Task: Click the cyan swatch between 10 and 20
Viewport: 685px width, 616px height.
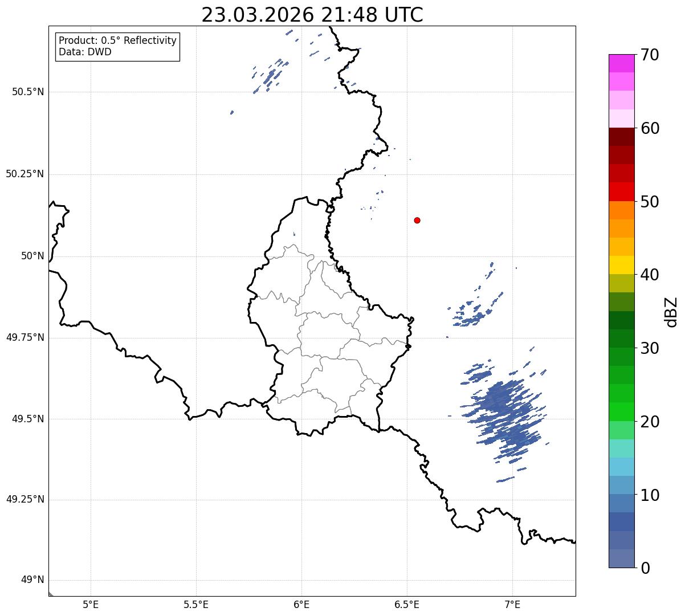Action: (621, 467)
